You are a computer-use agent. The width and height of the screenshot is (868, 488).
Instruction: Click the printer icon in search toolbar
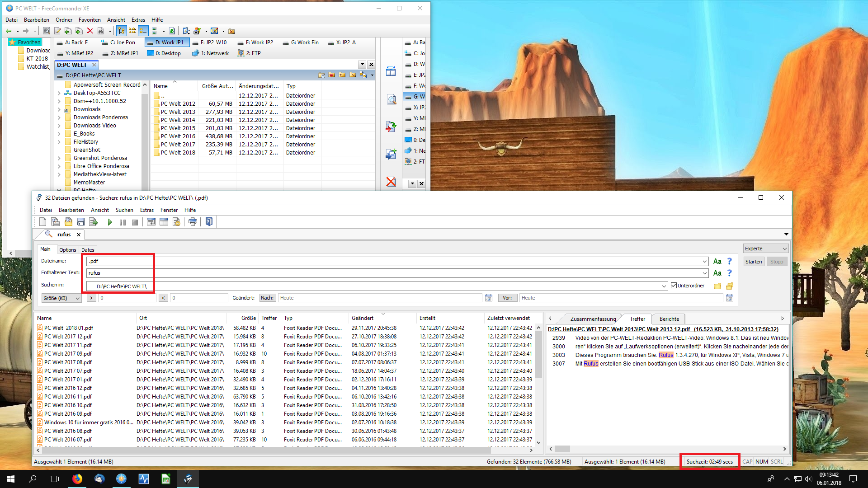click(193, 222)
